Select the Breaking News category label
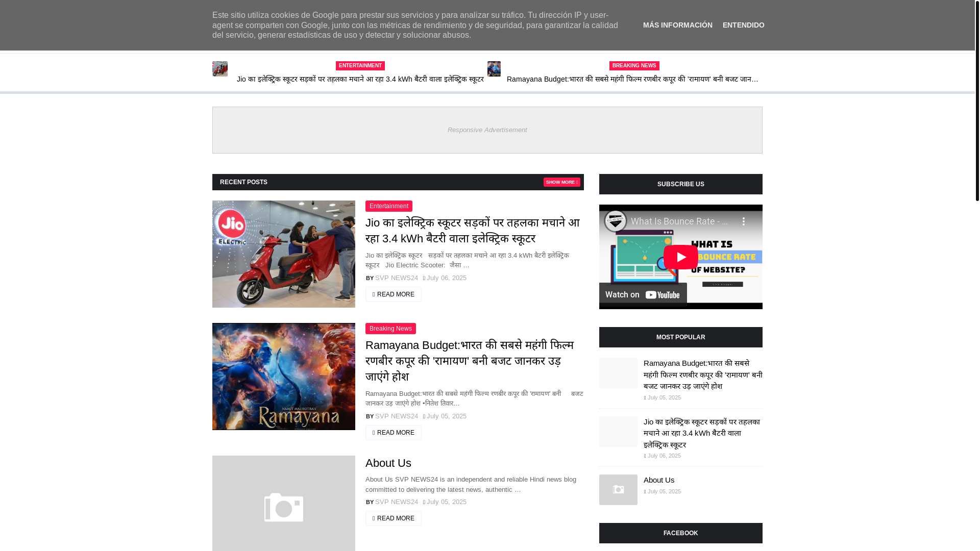Viewport: 980px width, 551px height. pos(390,329)
